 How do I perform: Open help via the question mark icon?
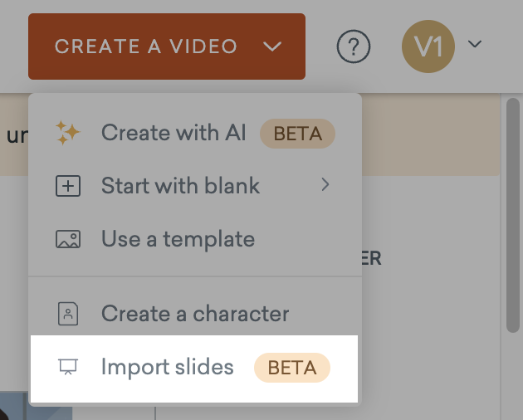[354, 46]
